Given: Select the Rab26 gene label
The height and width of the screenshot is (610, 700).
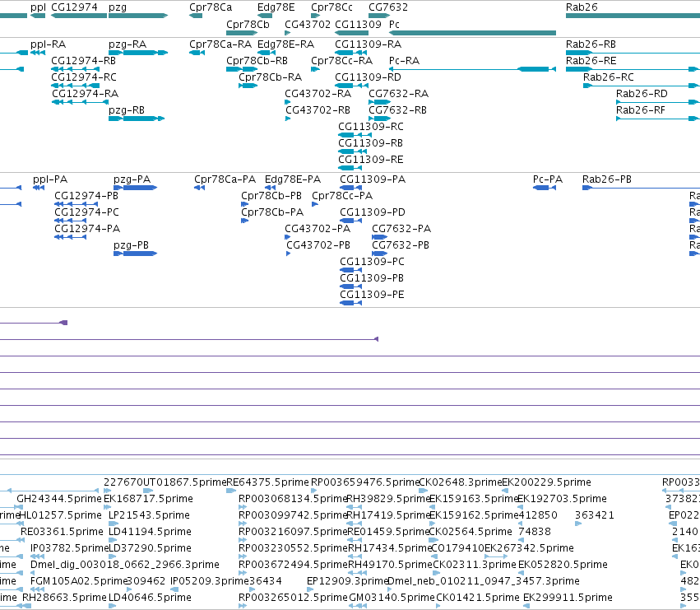Looking at the screenshot, I should (582, 7).
